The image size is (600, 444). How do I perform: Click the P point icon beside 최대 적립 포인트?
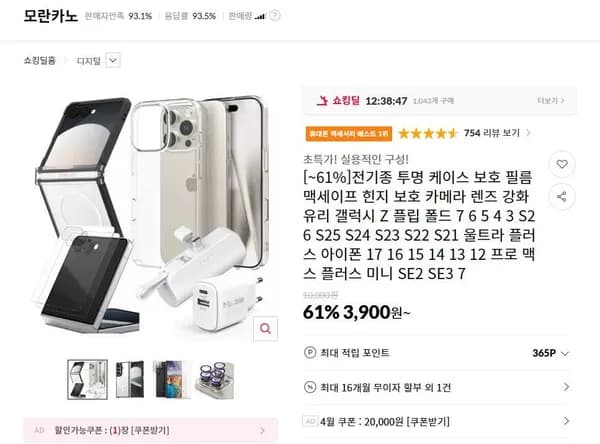pos(310,353)
